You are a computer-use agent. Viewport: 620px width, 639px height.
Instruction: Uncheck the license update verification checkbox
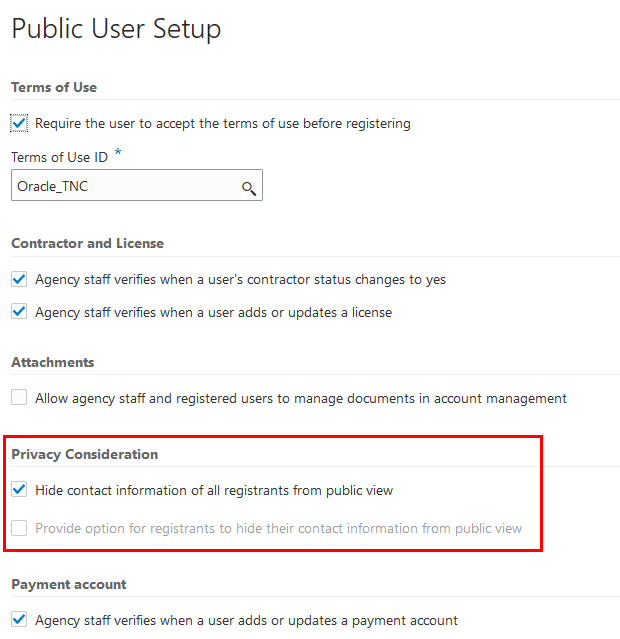19,312
